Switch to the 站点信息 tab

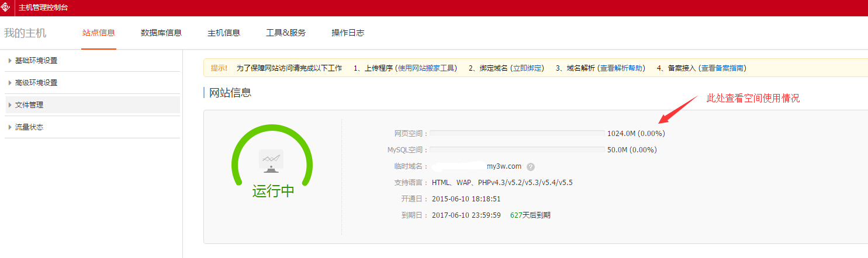(99, 33)
